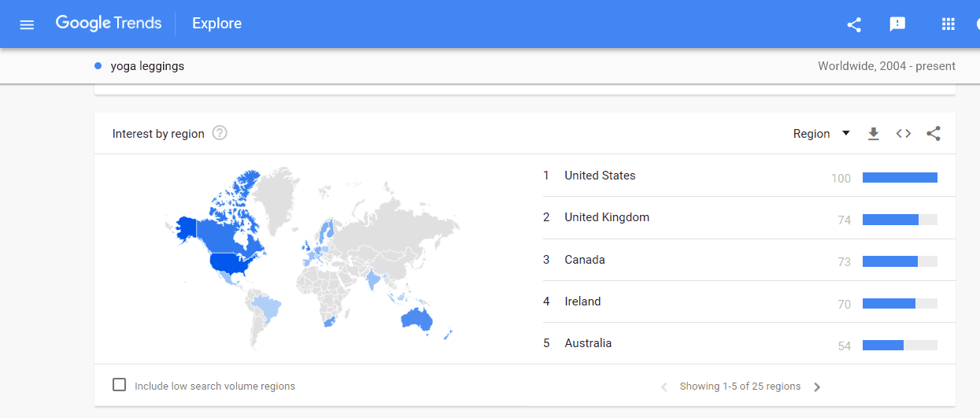Expand the Region dropdown
The width and height of the screenshot is (980, 418).
(821, 134)
